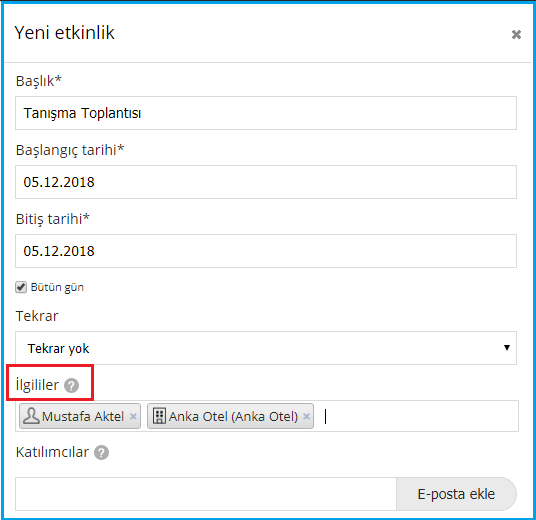Add email with E-posta ekle button

(x=456, y=494)
